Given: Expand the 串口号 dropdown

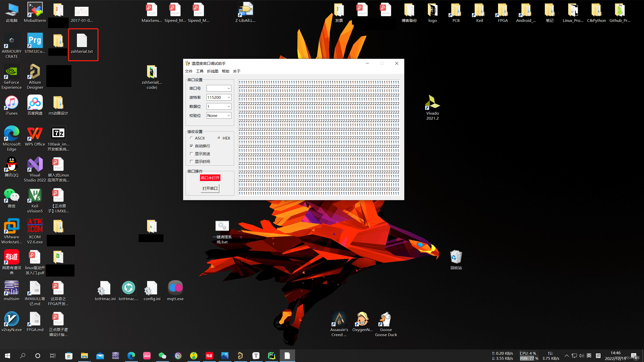Looking at the screenshot, I should [228, 88].
